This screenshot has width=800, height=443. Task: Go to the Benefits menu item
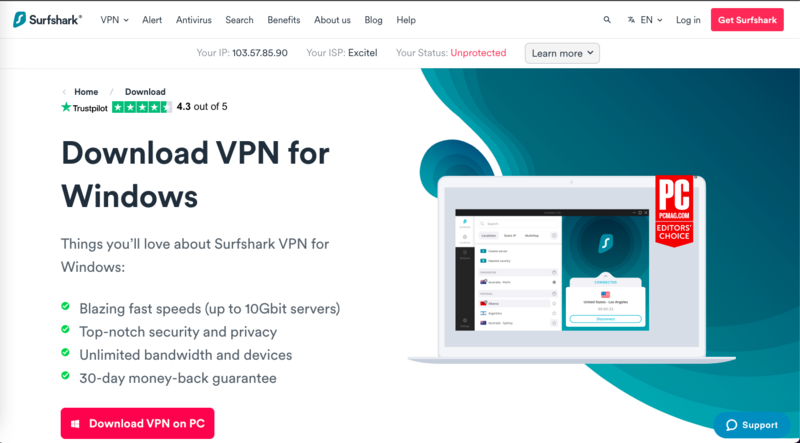(x=284, y=20)
